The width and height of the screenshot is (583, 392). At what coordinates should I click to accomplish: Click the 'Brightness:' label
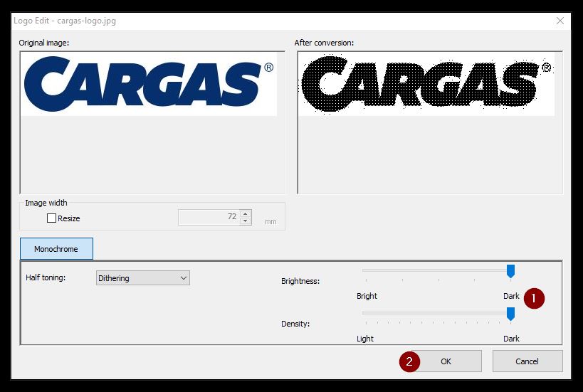tap(300, 281)
